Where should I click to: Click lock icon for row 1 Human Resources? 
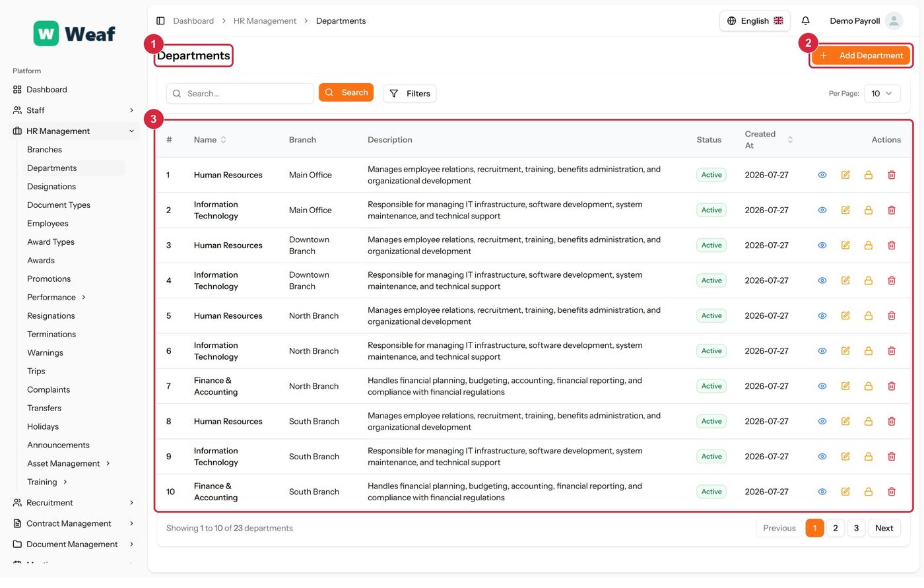[869, 175]
